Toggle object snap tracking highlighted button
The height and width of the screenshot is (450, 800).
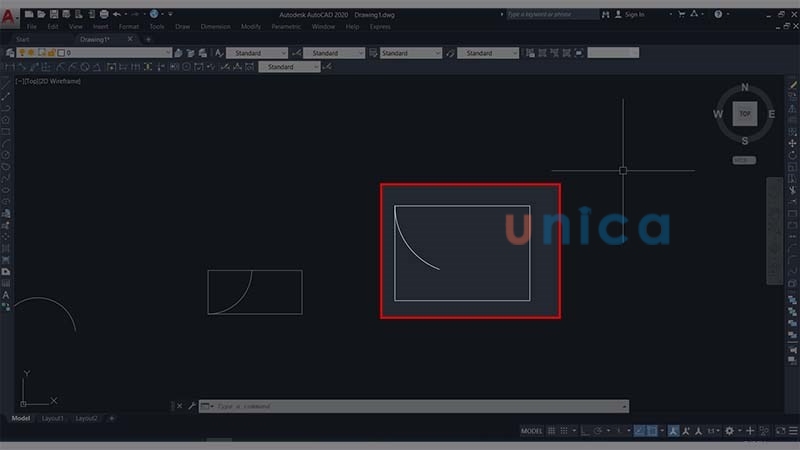[x=639, y=431]
